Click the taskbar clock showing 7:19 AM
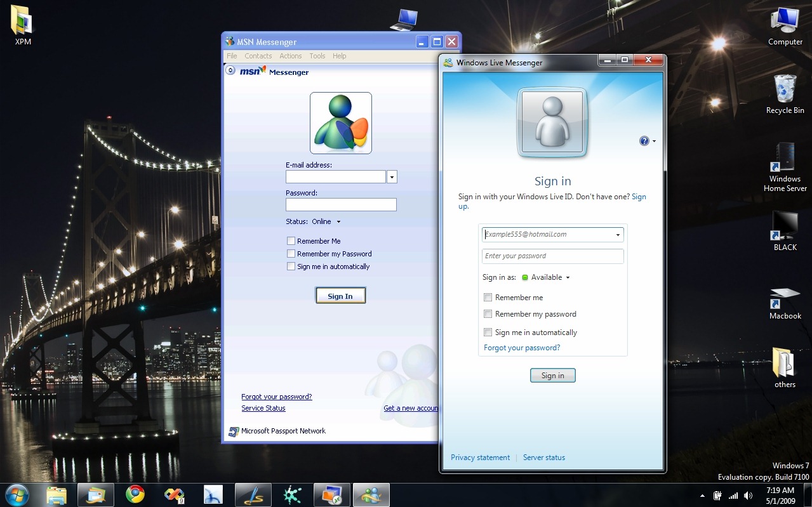The image size is (812, 507). [780, 495]
